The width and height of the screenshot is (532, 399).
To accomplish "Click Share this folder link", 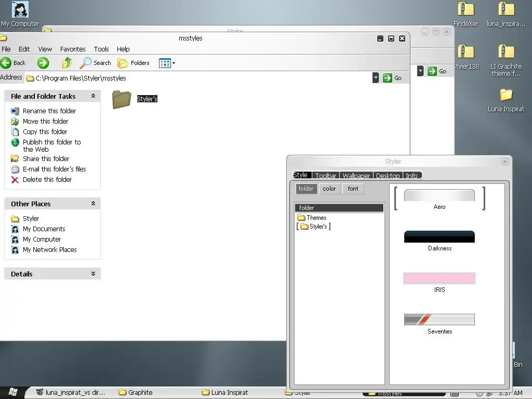I will 46,159.
